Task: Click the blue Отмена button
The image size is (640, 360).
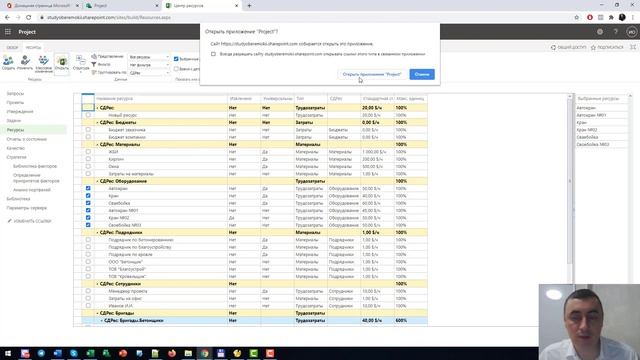Action: 422,74
